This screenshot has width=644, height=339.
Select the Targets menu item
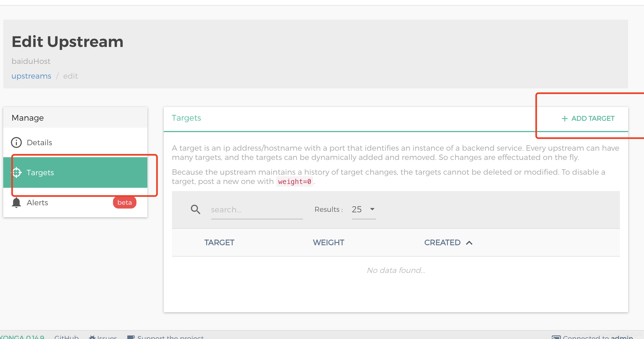[75, 173]
